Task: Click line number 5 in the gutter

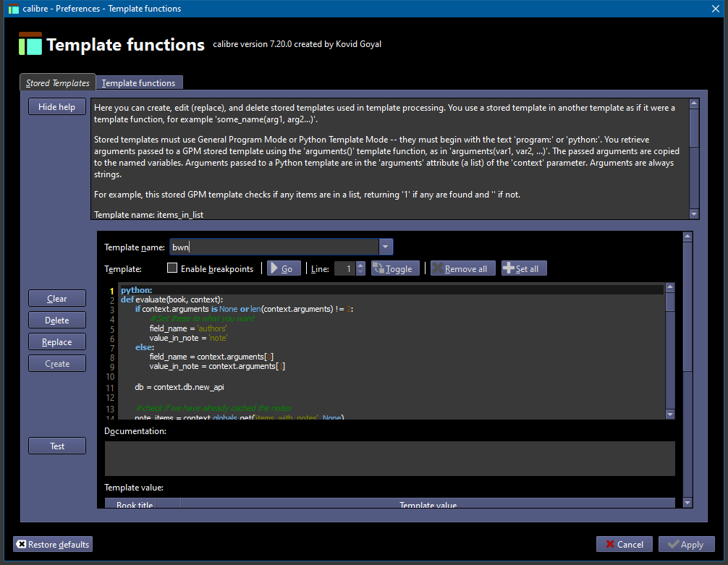Action: click(112, 329)
